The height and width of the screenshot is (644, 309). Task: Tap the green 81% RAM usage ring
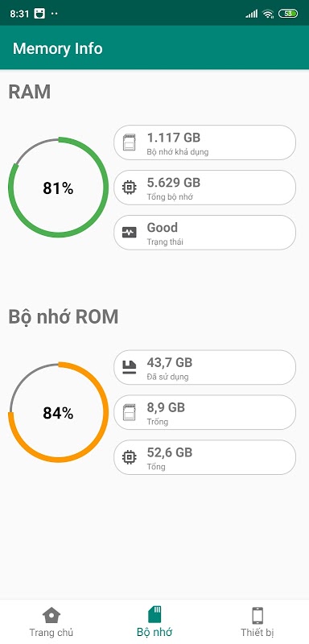(x=58, y=188)
